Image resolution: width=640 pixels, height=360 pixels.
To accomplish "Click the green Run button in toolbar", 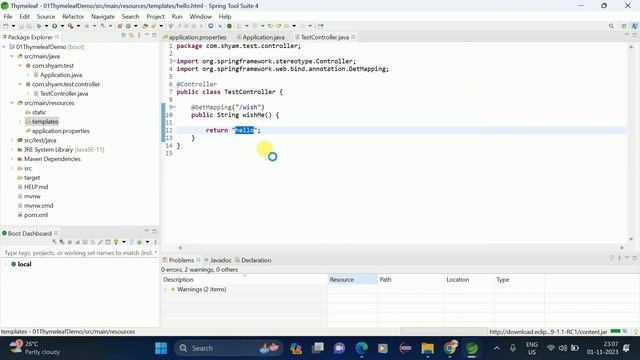I will (x=54, y=26).
